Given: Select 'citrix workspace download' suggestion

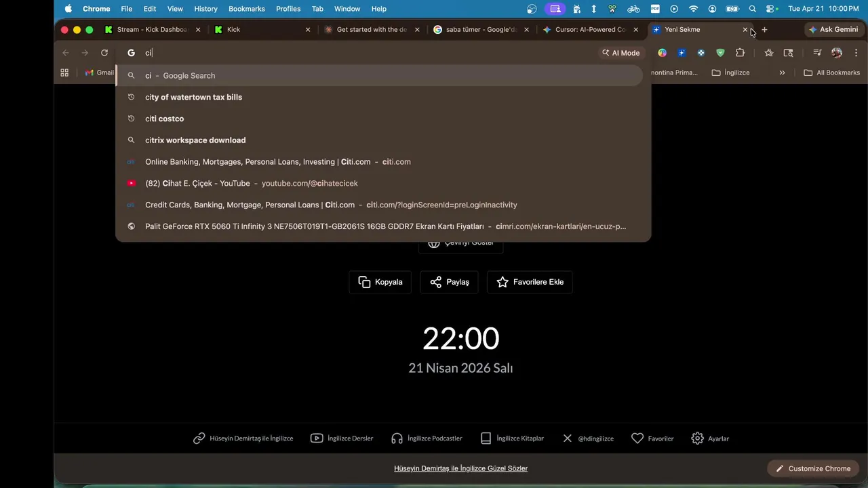Looking at the screenshot, I should click(378, 140).
